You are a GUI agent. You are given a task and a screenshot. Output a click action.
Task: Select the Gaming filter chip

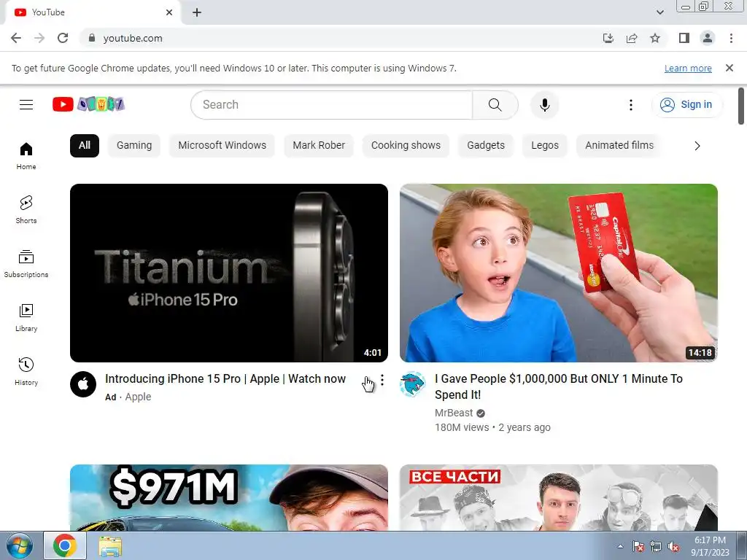point(134,145)
